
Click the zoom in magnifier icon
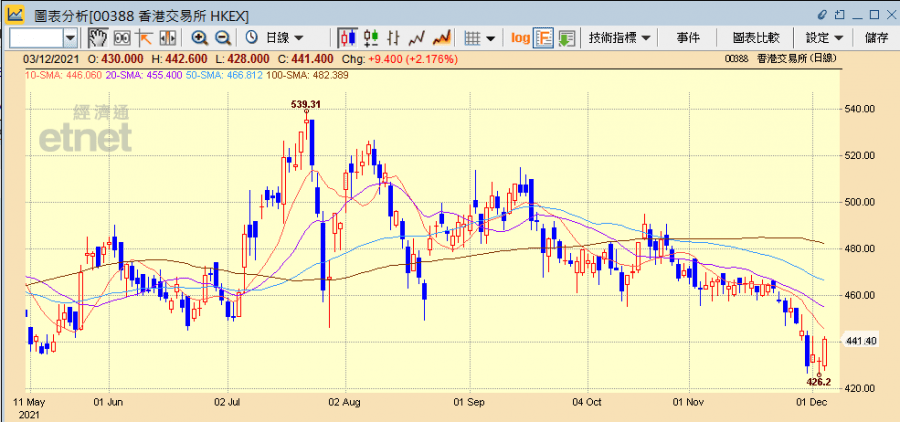coord(199,38)
